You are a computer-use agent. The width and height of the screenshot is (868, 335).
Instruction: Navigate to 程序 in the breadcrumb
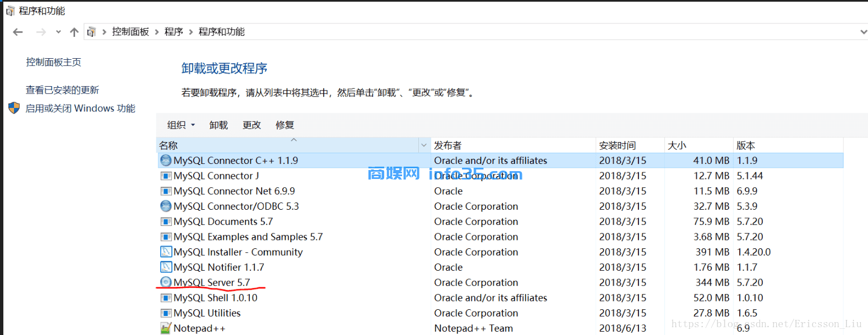point(174,32)
